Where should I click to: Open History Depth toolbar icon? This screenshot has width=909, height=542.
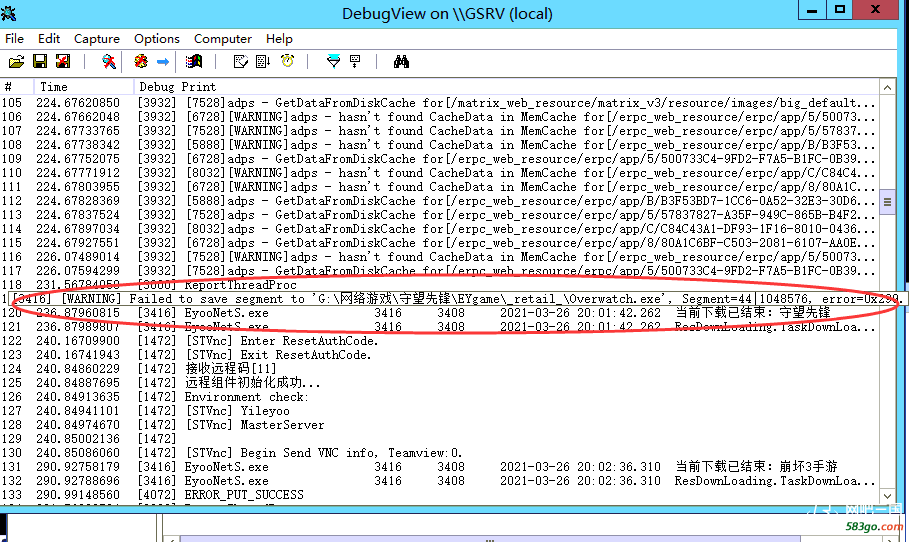click(x=355, y=62)
